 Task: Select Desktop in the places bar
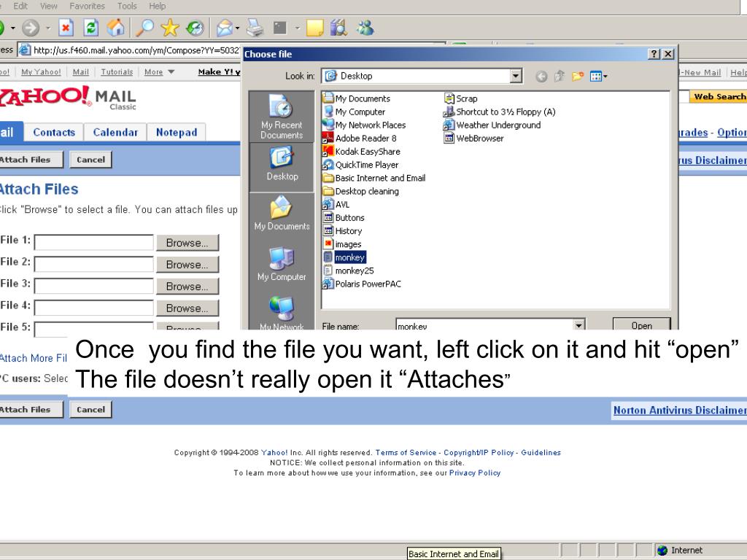[282, 164]
